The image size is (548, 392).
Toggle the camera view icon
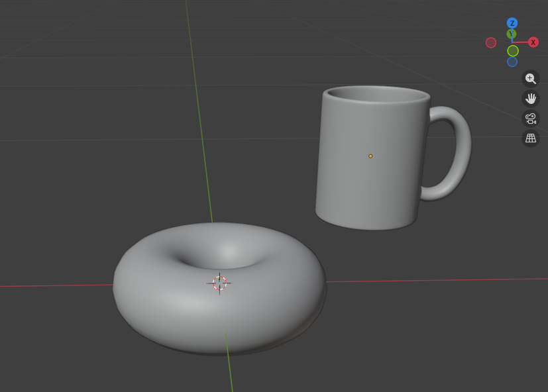pos(530,119)
